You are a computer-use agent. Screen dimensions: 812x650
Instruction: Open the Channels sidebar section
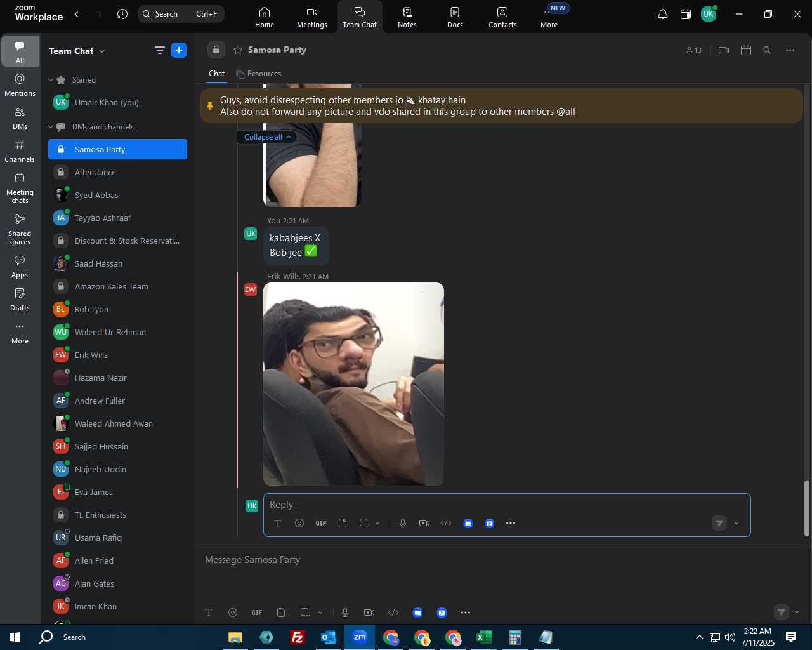20,151
